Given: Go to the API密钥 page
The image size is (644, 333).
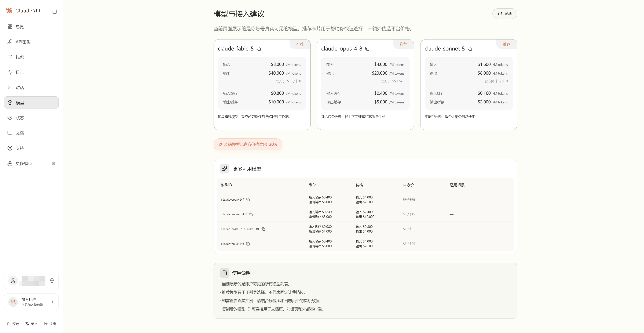Looking at the screenshot, I should pyautogui.click(x=31, y=42).
